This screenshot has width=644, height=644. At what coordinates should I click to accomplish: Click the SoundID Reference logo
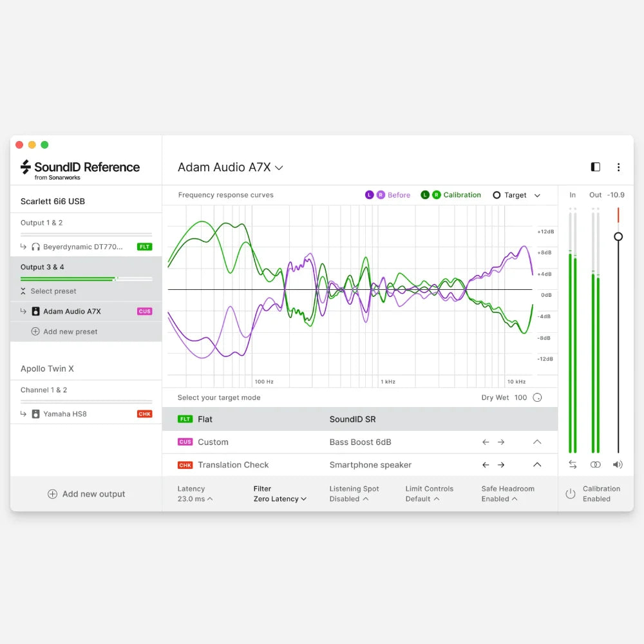pyautogui.click(x=79, y=169)
